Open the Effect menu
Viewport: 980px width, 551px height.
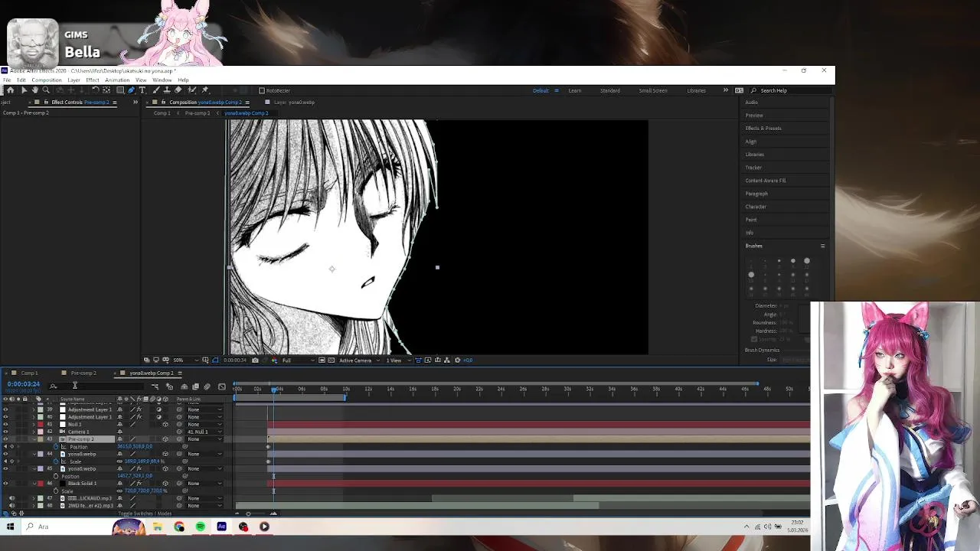(93, 80)
